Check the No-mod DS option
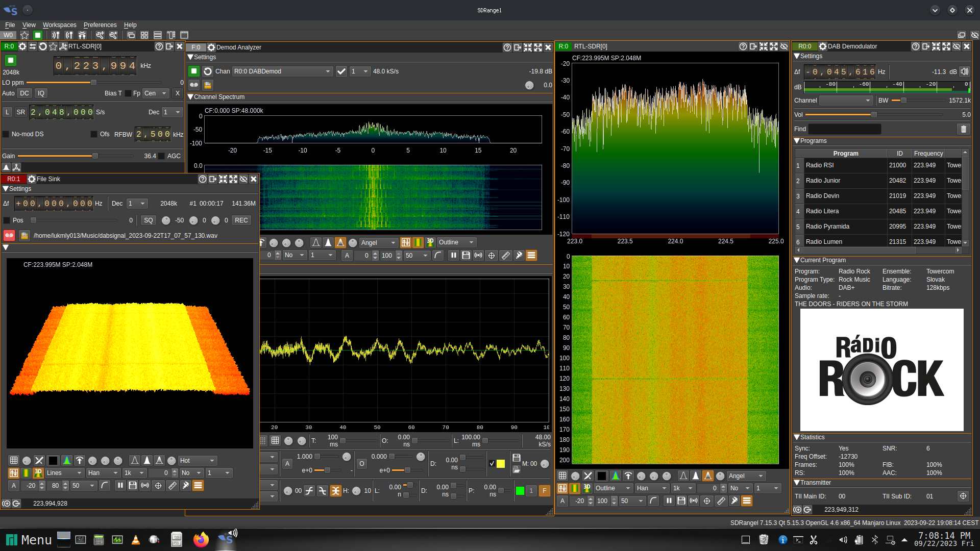The width and height of the screenshot is (980, 551). click(6, 134)
